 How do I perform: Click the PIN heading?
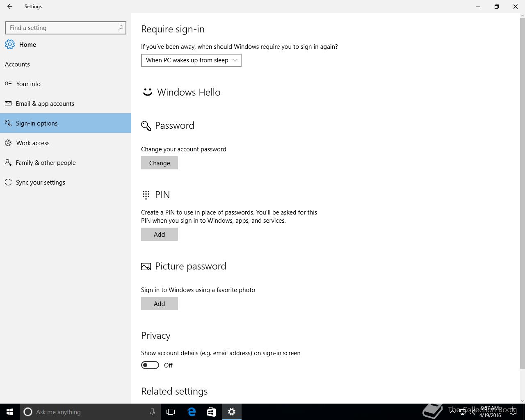coord(162,195)
